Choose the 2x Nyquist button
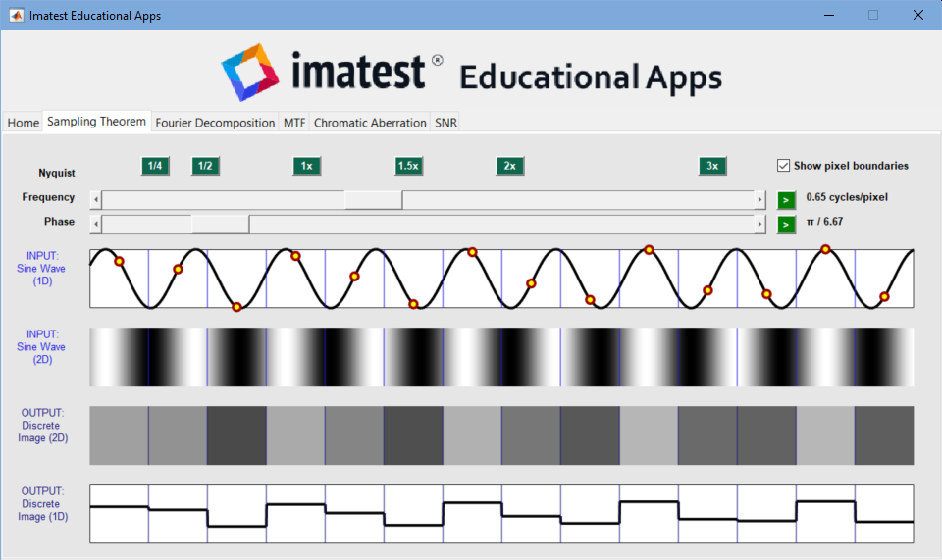This screenshot has height=560, width=942. click(x=510, y=166)
